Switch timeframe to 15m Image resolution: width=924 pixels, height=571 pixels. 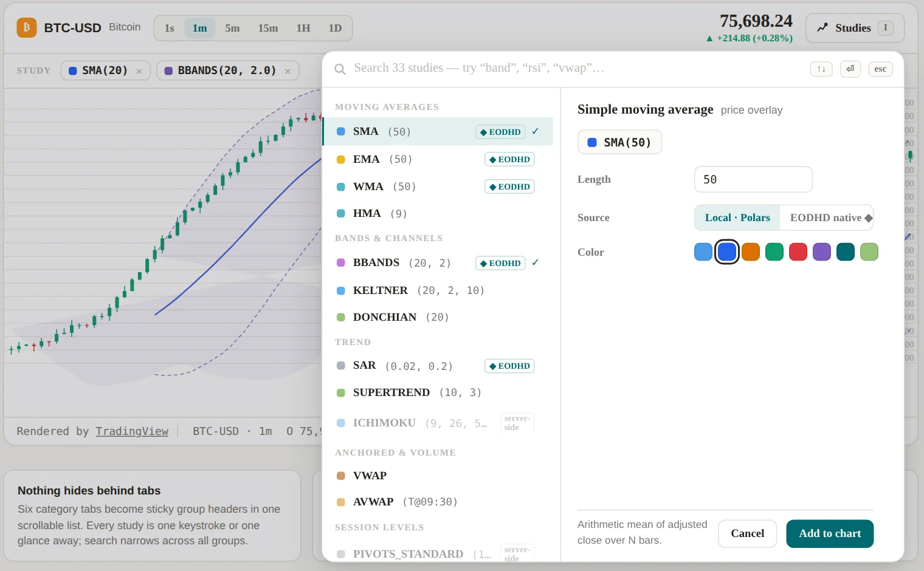coord(268,29)
